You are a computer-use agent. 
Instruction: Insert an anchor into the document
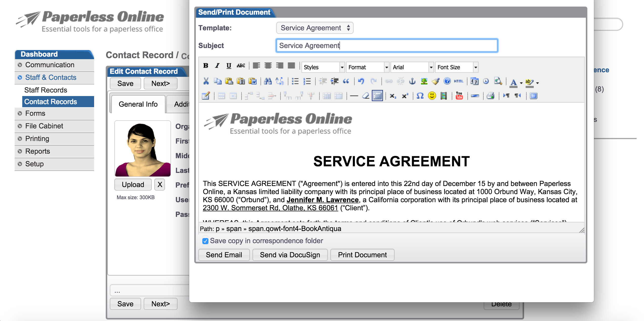click(x=413, y=81)
